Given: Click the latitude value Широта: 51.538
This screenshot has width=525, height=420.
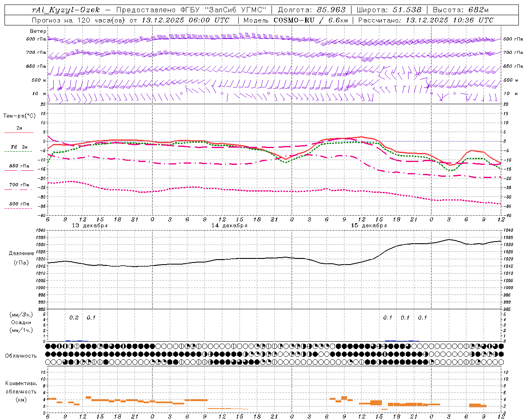Looking at the screenshot, I should coord(389,10).
